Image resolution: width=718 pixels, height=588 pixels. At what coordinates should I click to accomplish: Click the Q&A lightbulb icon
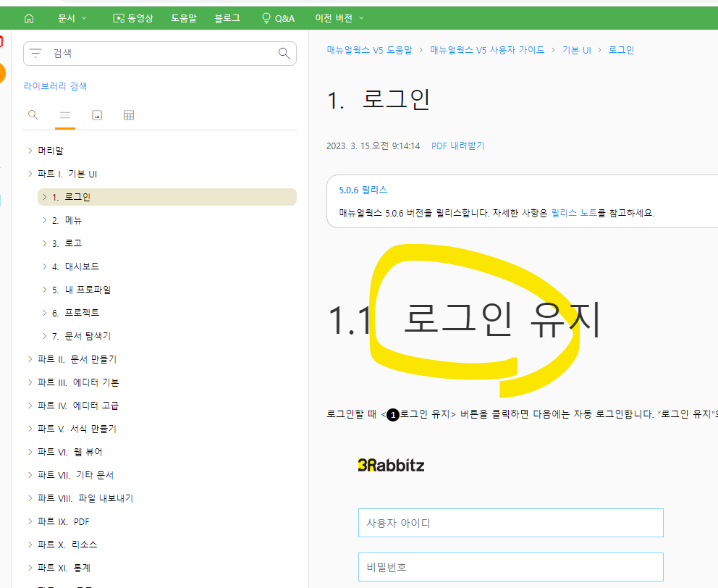click(266, 18)
